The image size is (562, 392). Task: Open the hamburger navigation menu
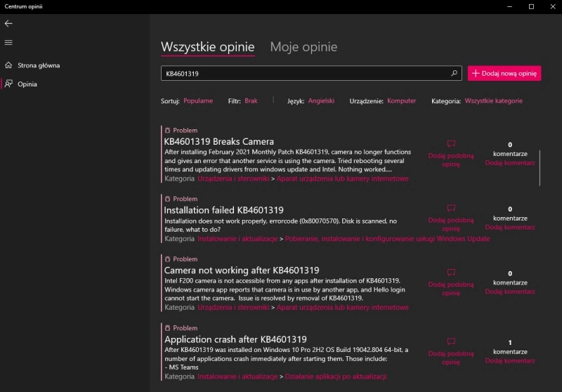point(8,42)
